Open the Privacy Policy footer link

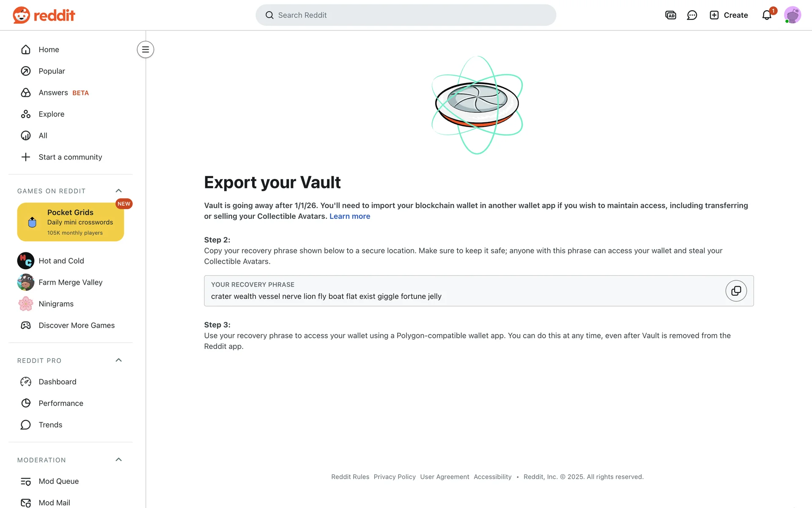(x=395, y=477)
